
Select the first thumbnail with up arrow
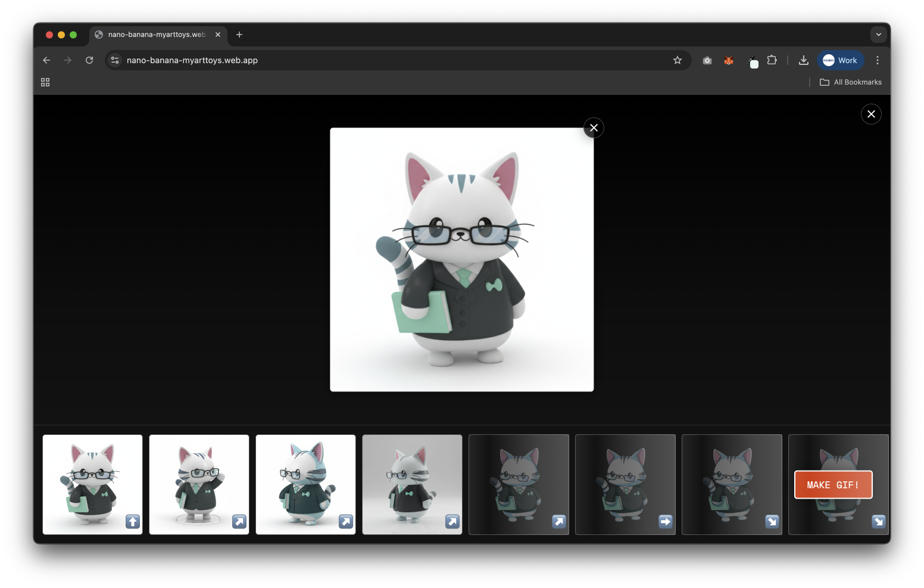[x=92, y=484]
